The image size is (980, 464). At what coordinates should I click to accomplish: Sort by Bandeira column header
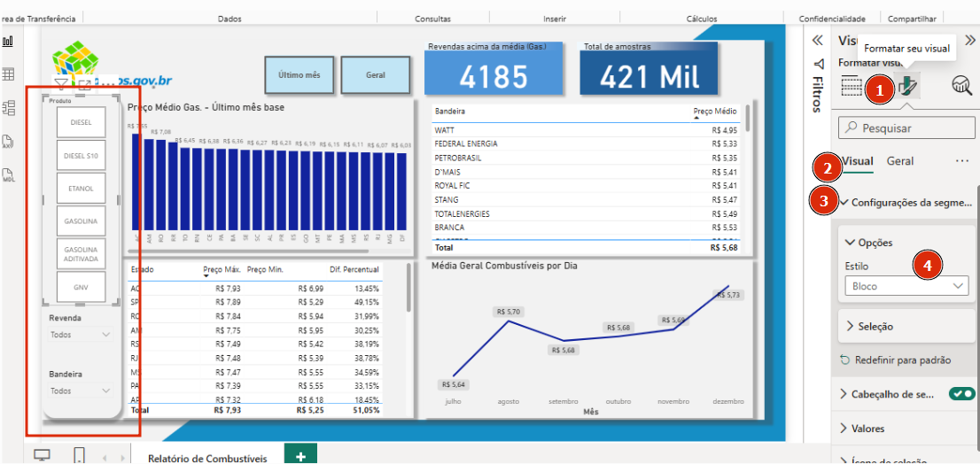(x=449, y=112)
